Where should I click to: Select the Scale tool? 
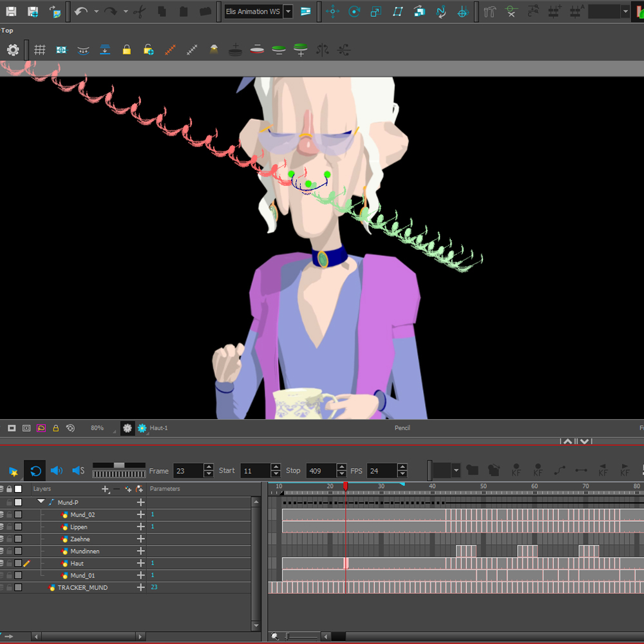click(376, 12)
